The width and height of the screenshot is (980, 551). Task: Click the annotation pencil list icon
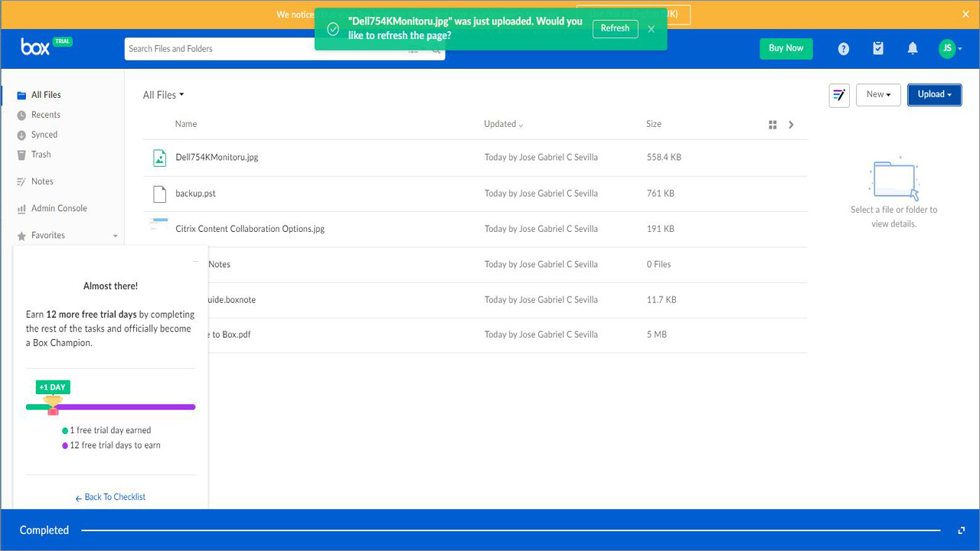[839, 95]
